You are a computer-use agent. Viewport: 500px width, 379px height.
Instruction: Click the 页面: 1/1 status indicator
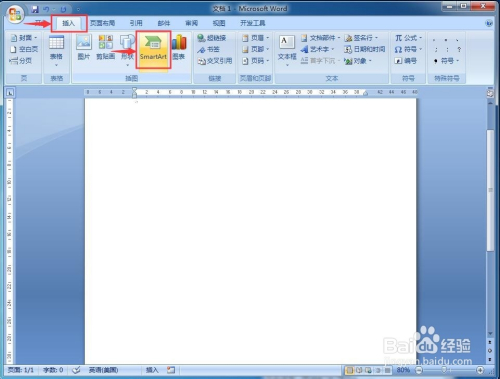click(x=21, y=370)
